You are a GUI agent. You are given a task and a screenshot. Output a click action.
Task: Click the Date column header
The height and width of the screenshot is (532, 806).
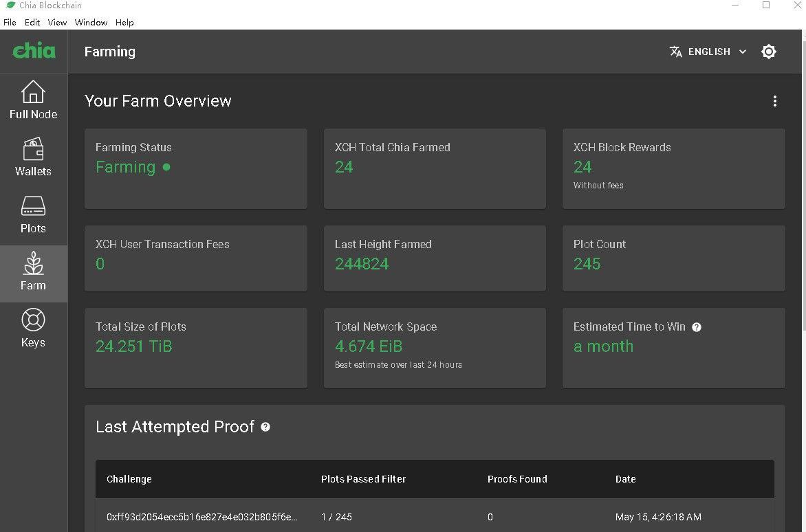click(x=626, y=479)
